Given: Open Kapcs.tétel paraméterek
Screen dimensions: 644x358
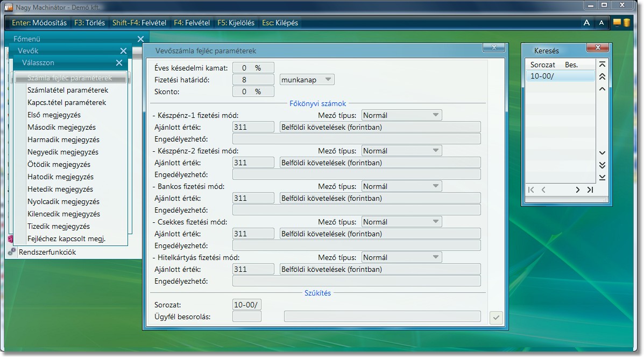Looking at the screenshot, I should (x=67, y=102).
